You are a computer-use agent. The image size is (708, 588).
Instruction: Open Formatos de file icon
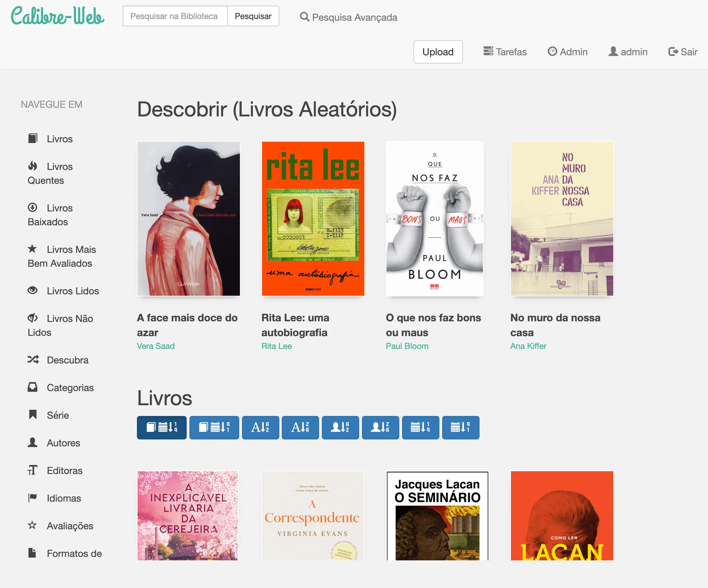32,553
